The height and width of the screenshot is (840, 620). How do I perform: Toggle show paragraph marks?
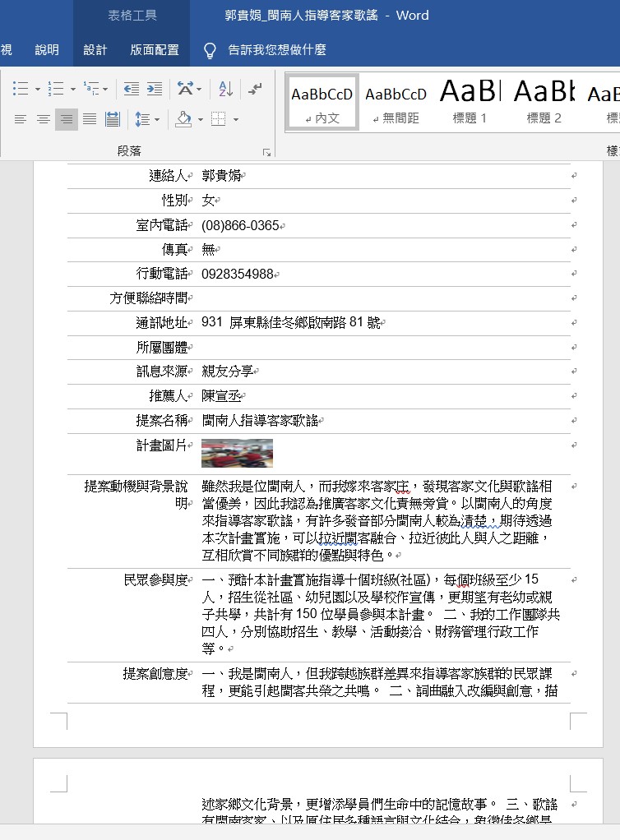[x=255, y=89]
